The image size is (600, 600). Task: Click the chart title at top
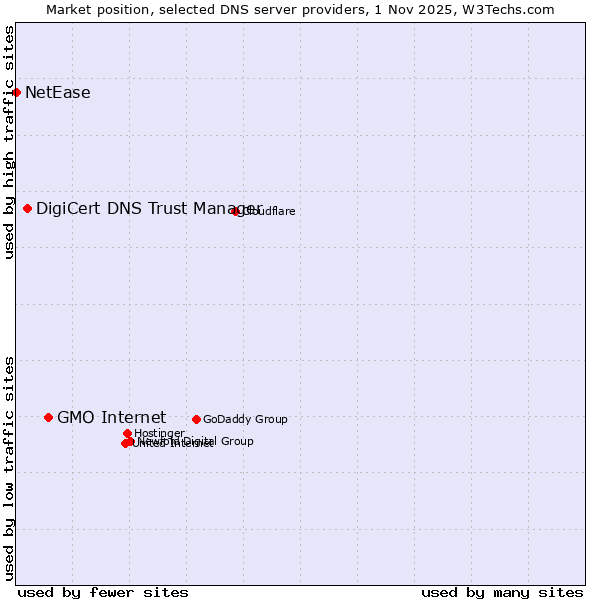tap(300, 9)
